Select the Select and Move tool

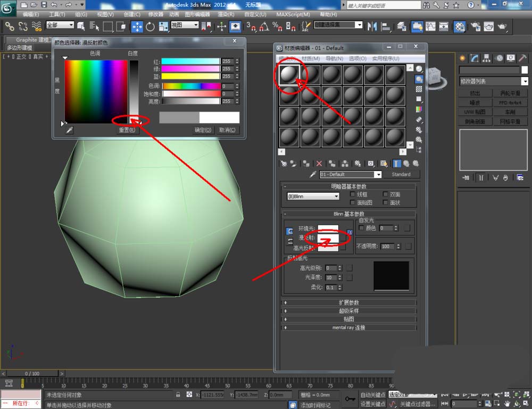137,27
